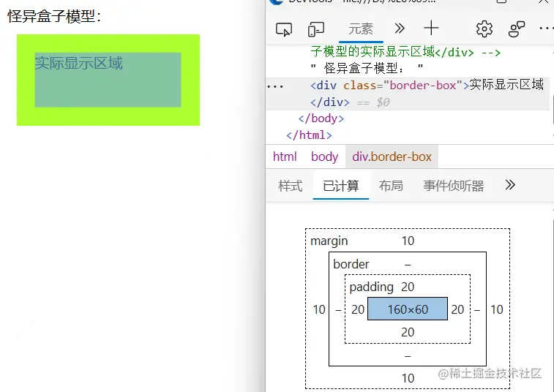554x392 pixels.
Task: Click the 实际显示区域 box on the page
Action: (x=108, y=80)
